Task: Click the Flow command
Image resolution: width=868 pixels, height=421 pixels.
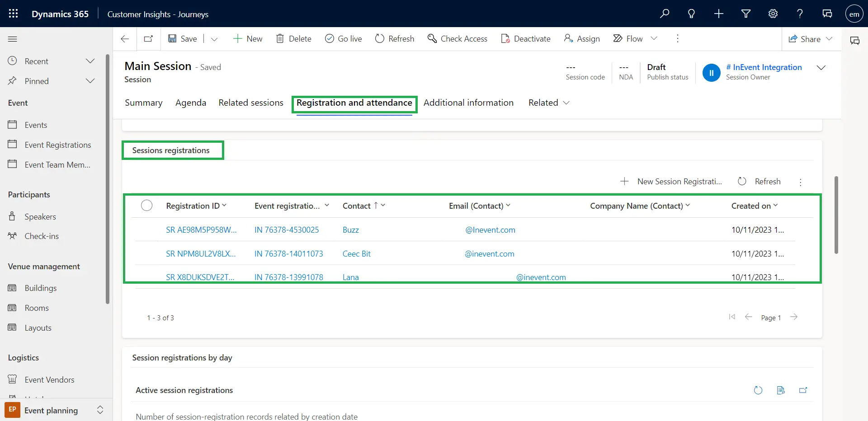Action: [x=628, y=39]
